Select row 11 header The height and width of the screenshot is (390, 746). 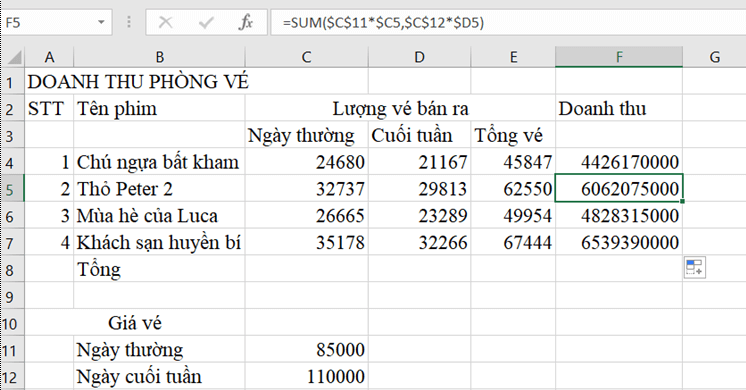click(x=12, y=350)
